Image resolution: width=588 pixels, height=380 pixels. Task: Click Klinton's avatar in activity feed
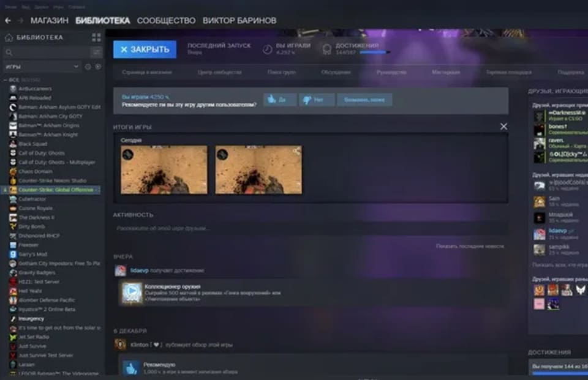[x=121, y=345]
